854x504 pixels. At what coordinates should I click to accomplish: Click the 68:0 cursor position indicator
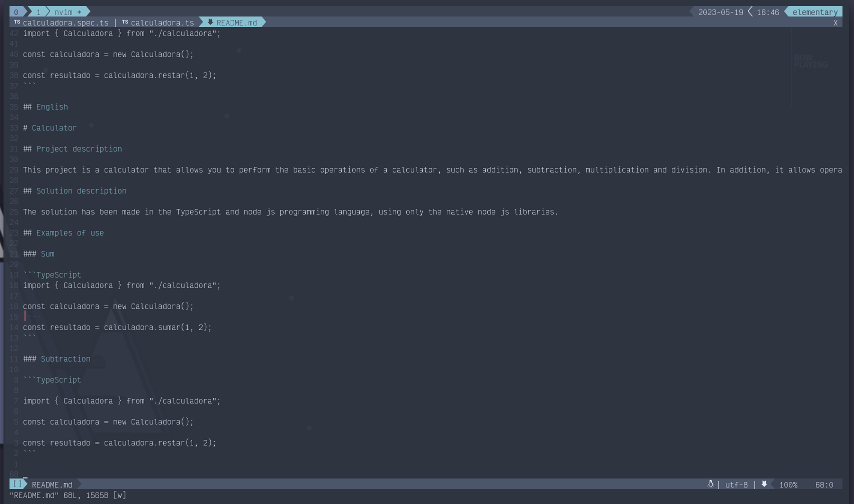[824, 484]
